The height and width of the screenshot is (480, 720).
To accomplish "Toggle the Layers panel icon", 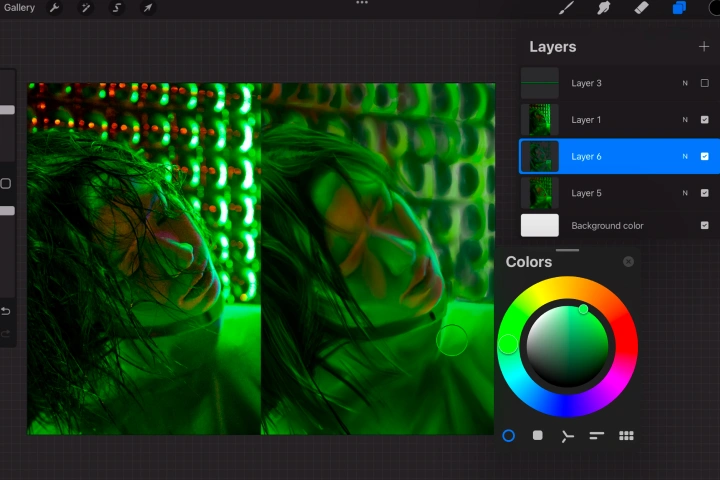I will pyautogui.click(x=679, y=8).
